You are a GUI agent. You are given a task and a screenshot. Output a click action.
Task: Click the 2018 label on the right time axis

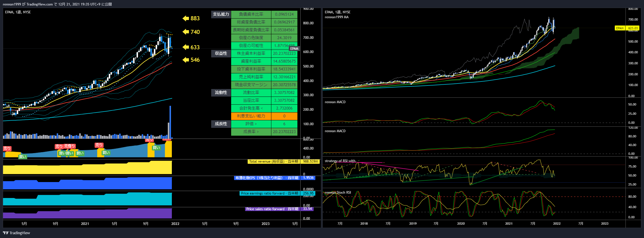364,224
